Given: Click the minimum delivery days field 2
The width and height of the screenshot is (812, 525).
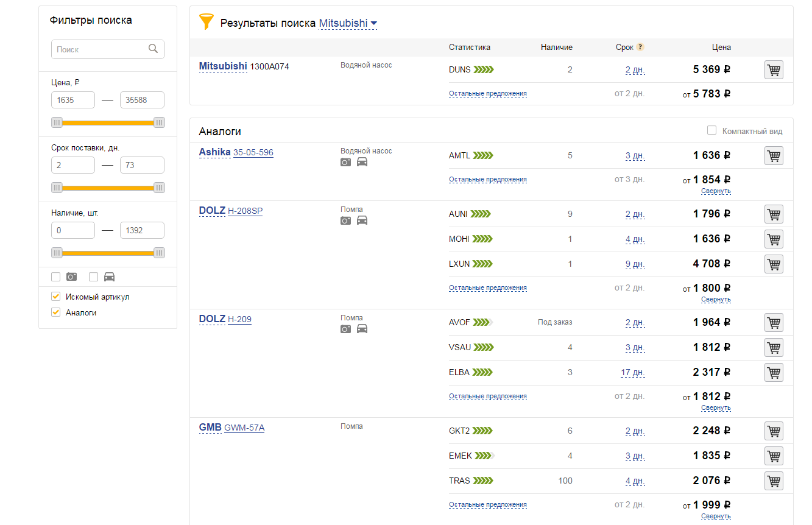Looking at the screenshot, I should (x=73, y=165).
